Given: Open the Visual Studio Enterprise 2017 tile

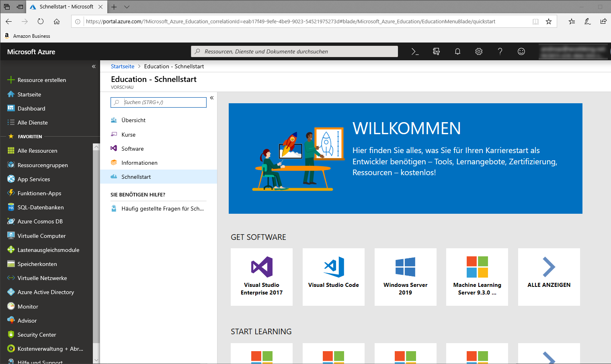Looking at the screenshot, I should [x=262, y=277].
